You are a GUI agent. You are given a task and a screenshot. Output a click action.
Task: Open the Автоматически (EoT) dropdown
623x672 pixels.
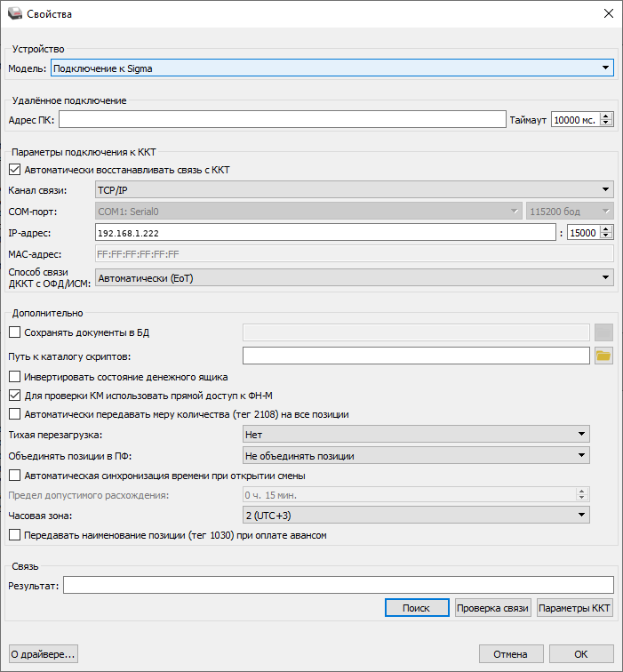coord(354,278)
